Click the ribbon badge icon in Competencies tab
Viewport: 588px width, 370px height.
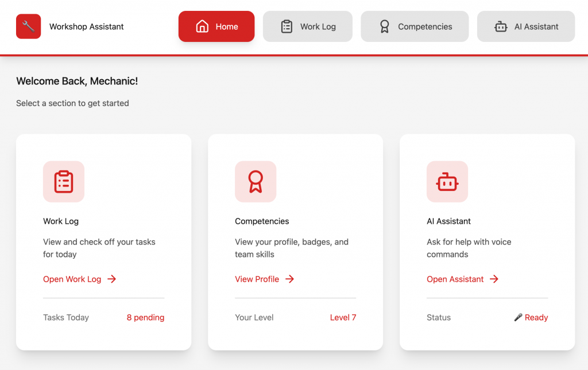pyautogui.click(x=384, y=26)
